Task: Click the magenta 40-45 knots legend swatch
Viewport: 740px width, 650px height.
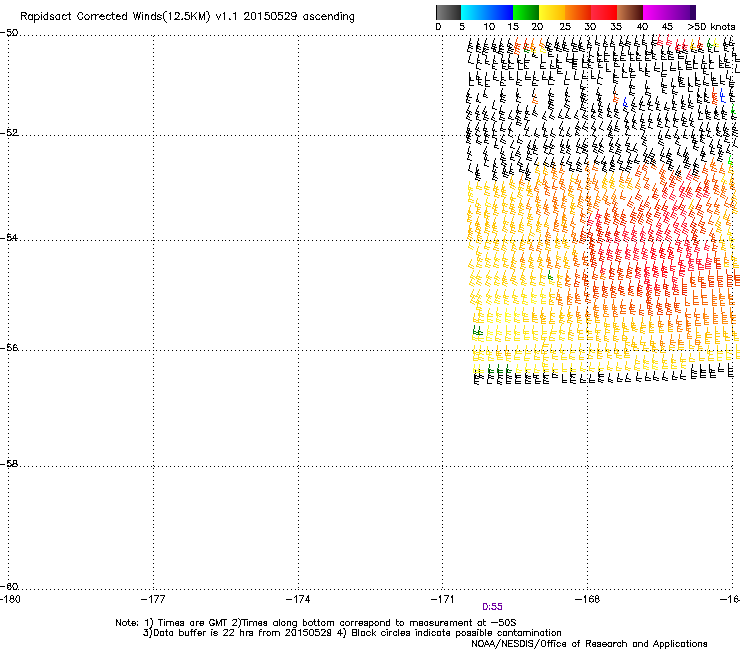Action: (x=655, y=12)
